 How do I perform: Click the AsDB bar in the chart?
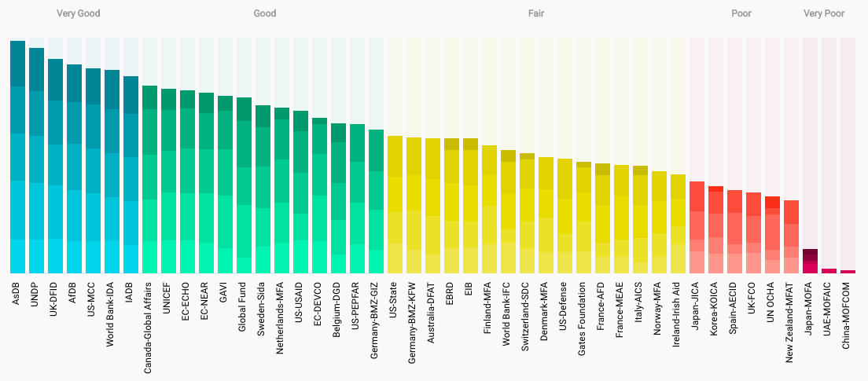click(x=18, y=157)
